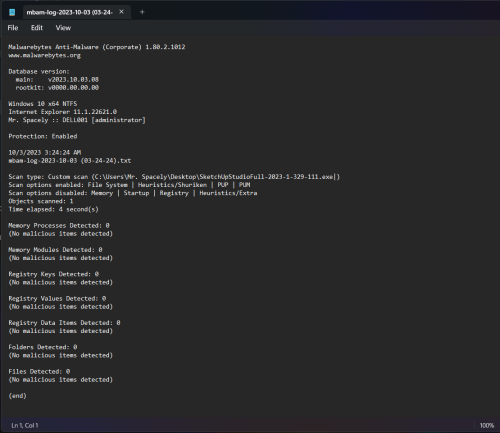Click the 100% zoom level indicator
500x433 pixels.
coord(487,425)
